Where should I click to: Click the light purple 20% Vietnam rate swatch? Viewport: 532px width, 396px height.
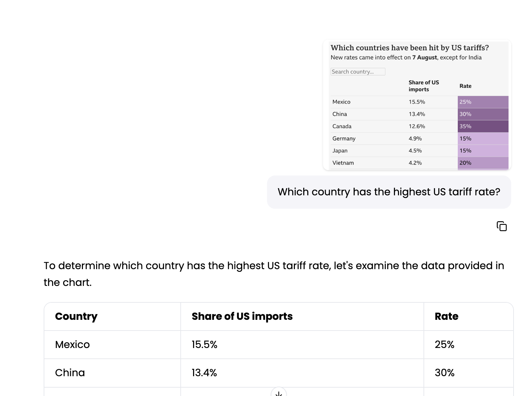click(483, 163)
